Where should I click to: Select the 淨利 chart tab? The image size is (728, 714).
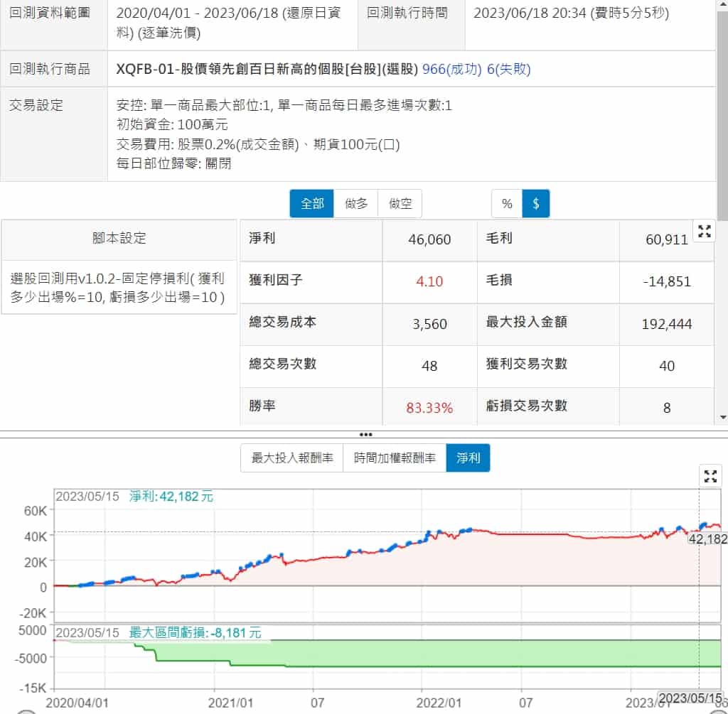coord(468,458)
